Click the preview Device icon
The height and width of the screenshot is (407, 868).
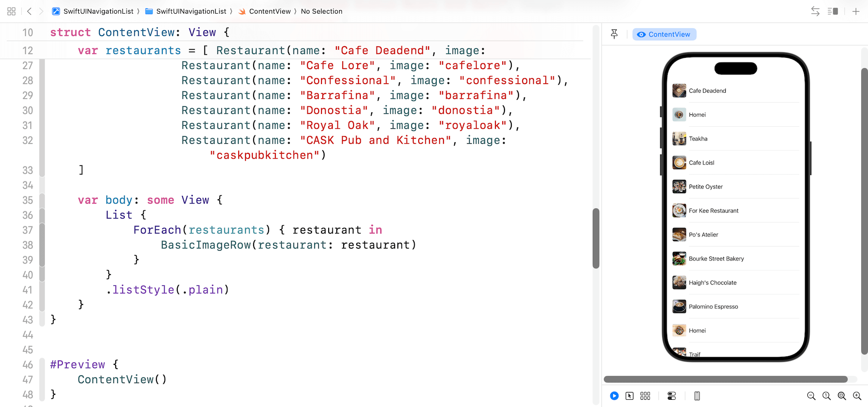click(697, 396)
